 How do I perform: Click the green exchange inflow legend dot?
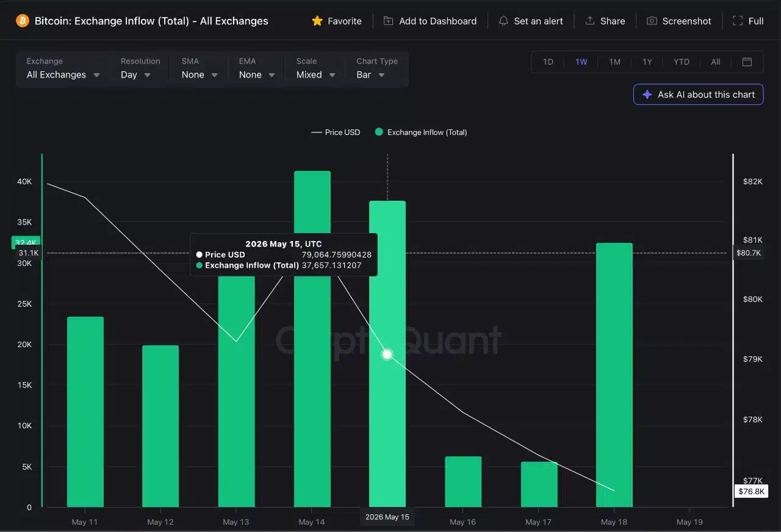(379, 132)
